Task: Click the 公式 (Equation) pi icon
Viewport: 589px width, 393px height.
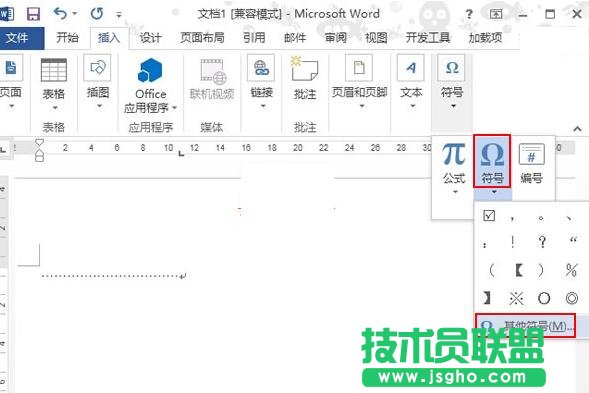Action: [454, 154]
